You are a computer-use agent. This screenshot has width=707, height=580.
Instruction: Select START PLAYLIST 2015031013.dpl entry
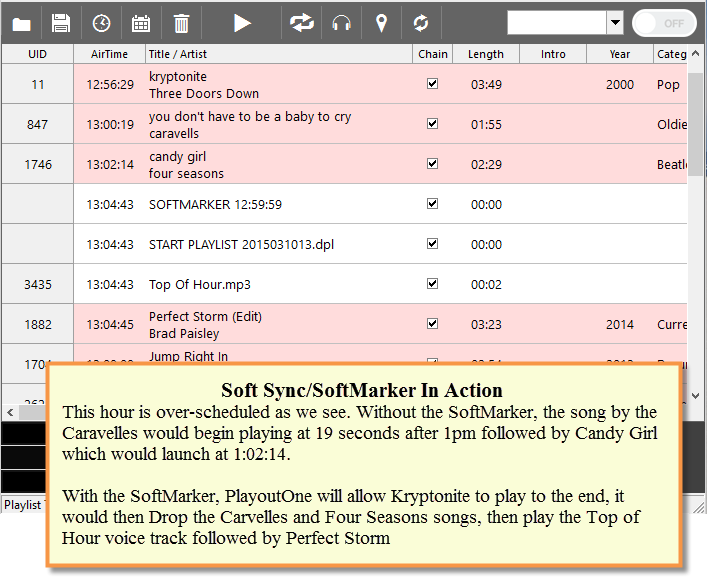(x=241, y=245)
